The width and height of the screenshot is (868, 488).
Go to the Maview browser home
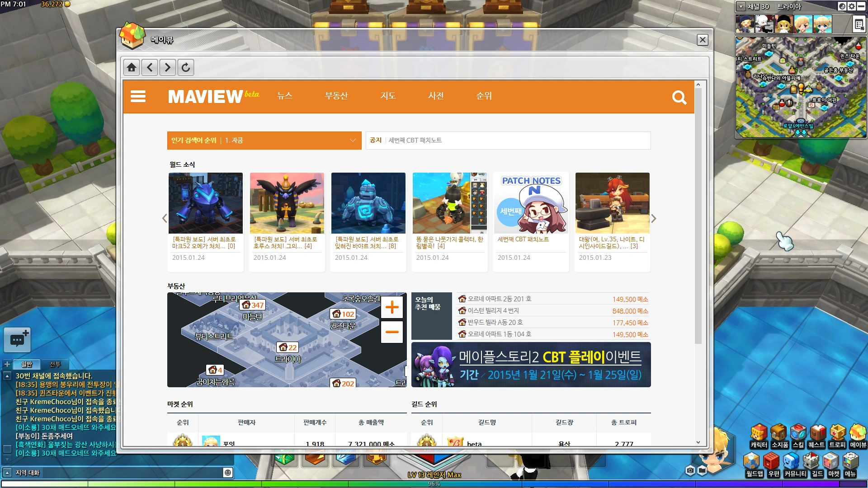132,68
